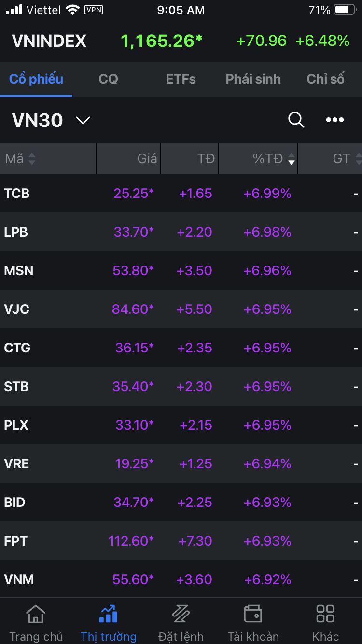Tap the Giá column header
362x644 pixels.
click(x=147, y=158)
